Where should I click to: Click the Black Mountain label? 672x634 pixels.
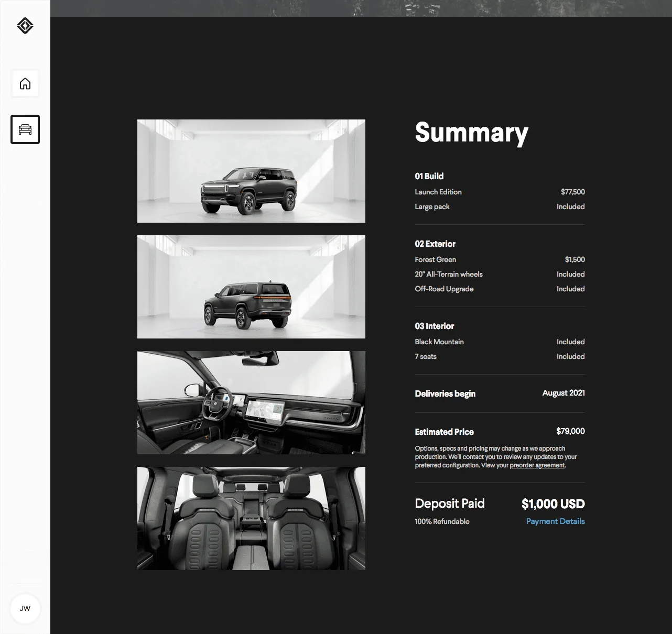(439, 342)
